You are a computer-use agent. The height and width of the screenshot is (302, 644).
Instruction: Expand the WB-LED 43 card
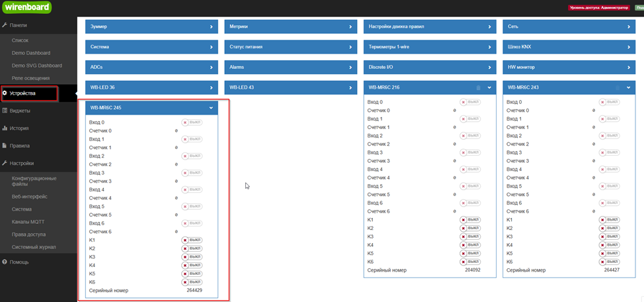click(291, 87)
